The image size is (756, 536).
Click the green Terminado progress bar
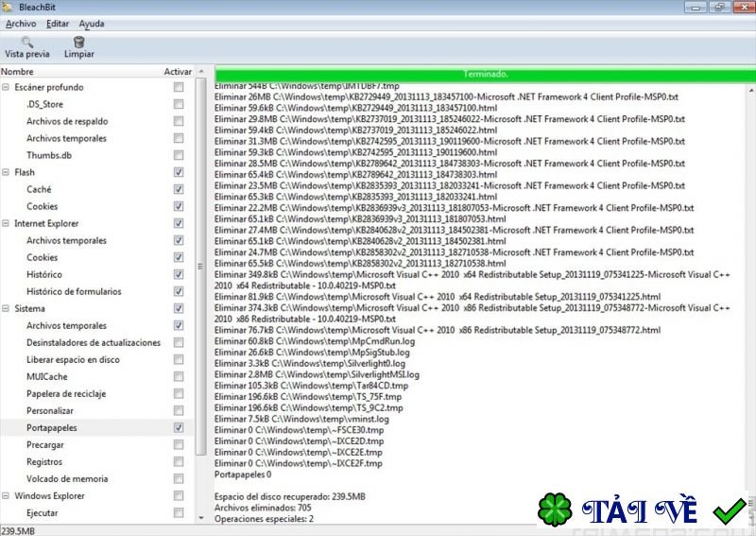(x=485, y=74)
